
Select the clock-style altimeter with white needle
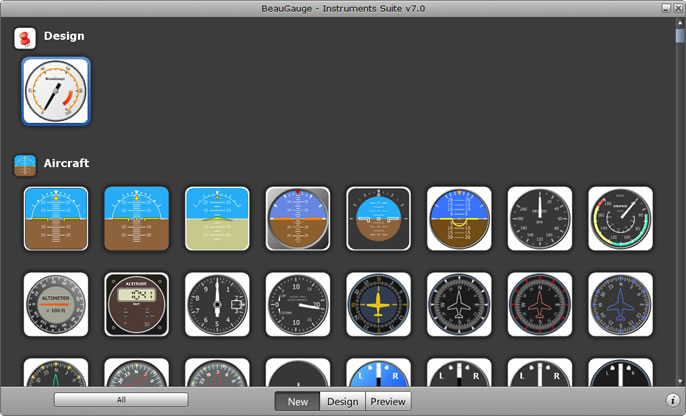click(217, 304)
